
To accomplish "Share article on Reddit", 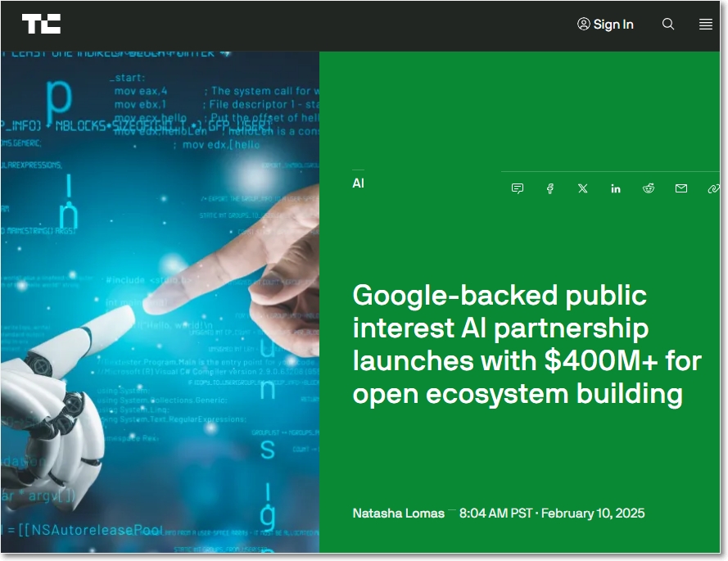I will coord(649,188).
